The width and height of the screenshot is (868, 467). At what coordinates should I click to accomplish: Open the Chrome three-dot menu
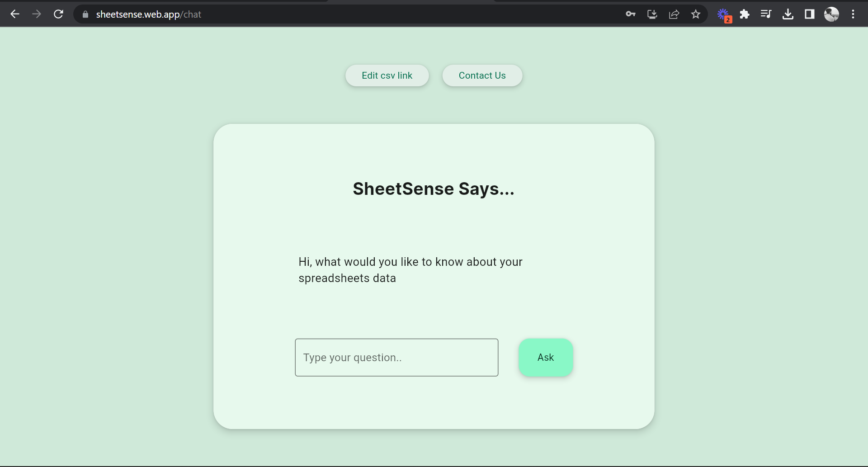pos(853,14)
